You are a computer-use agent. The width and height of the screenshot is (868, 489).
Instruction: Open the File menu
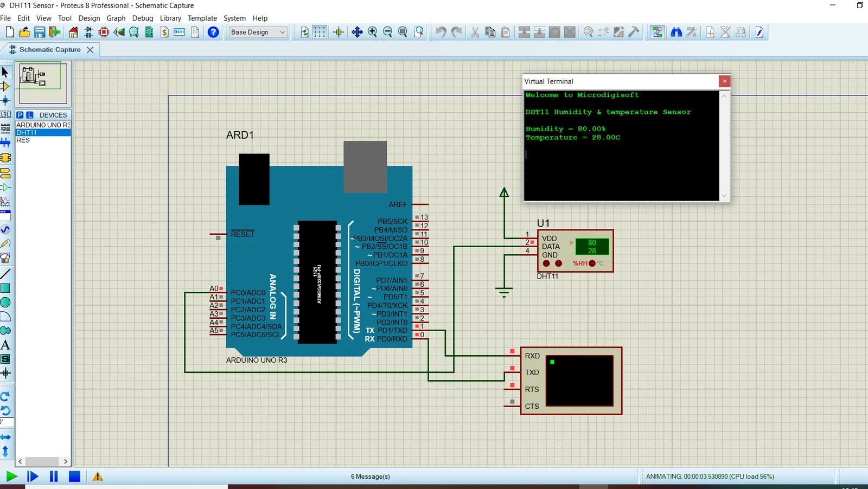[5, 18]
